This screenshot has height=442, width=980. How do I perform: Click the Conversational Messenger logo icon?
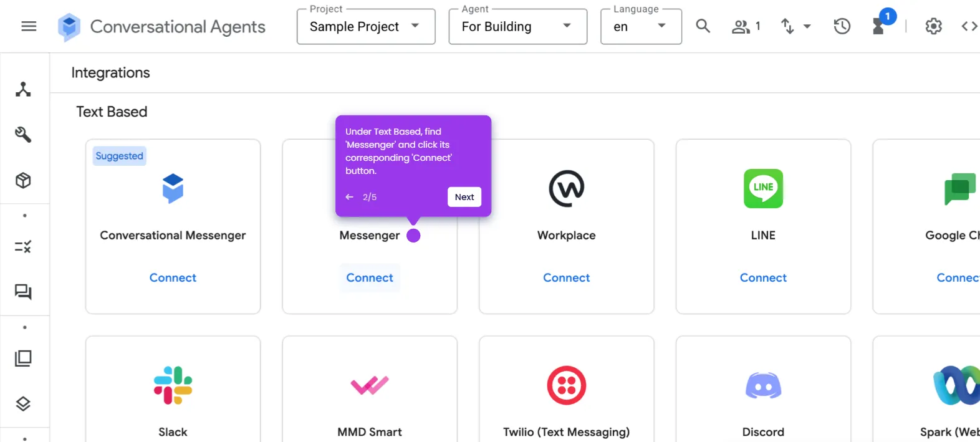(173, 188)
